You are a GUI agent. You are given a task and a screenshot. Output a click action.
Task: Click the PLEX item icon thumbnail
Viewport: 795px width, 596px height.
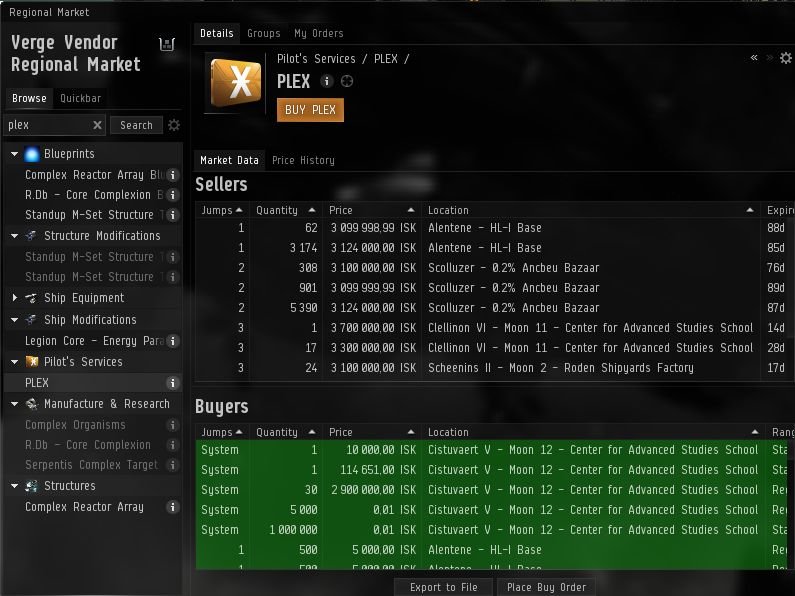pos(235,83)
